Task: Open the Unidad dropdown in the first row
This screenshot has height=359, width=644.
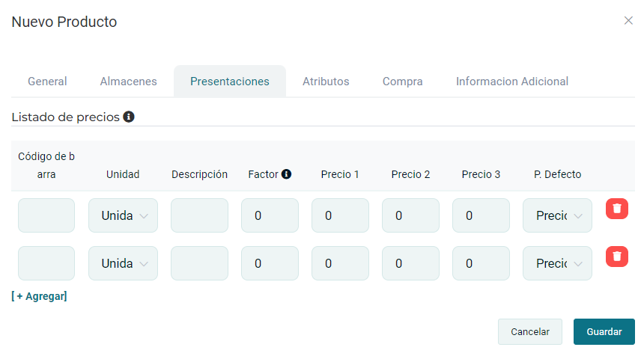Action: (123, 215)
